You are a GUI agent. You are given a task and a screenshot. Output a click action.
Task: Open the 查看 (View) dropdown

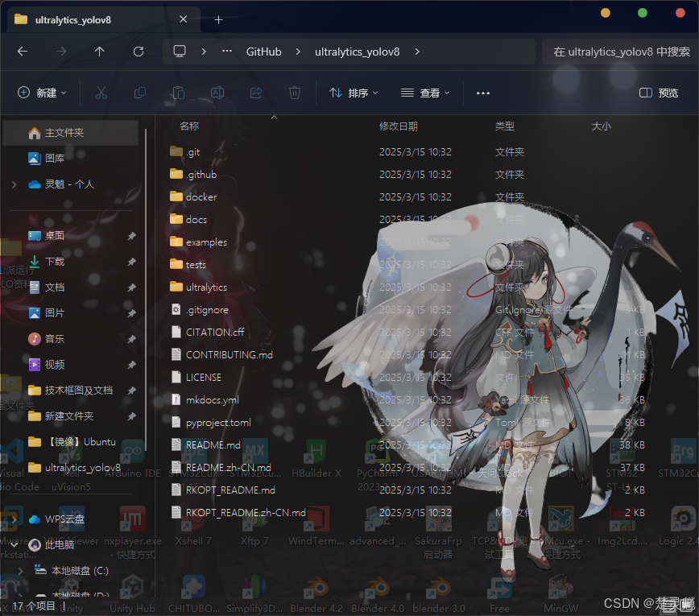click(x=425, y=93)
